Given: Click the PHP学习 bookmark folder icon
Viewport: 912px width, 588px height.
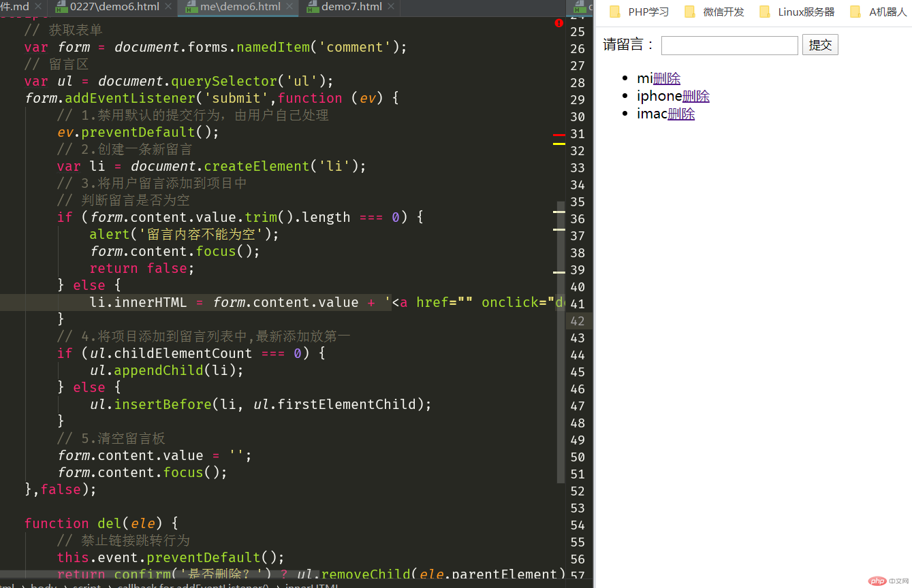Looking at the screenshot, I should (x=615, y=12).
